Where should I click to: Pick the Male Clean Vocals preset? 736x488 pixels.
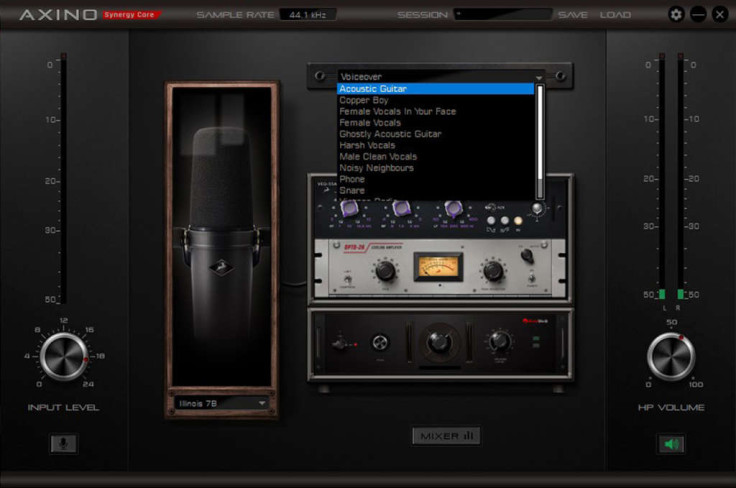435,156
